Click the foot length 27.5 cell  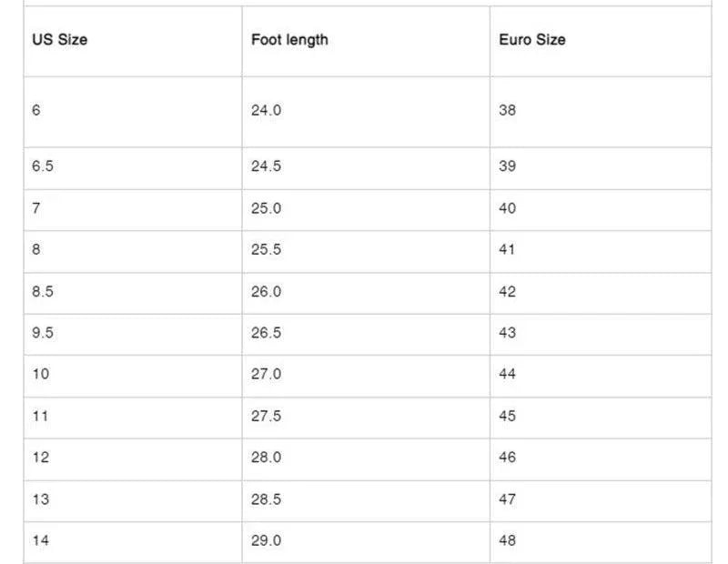[x=267, y=416]
